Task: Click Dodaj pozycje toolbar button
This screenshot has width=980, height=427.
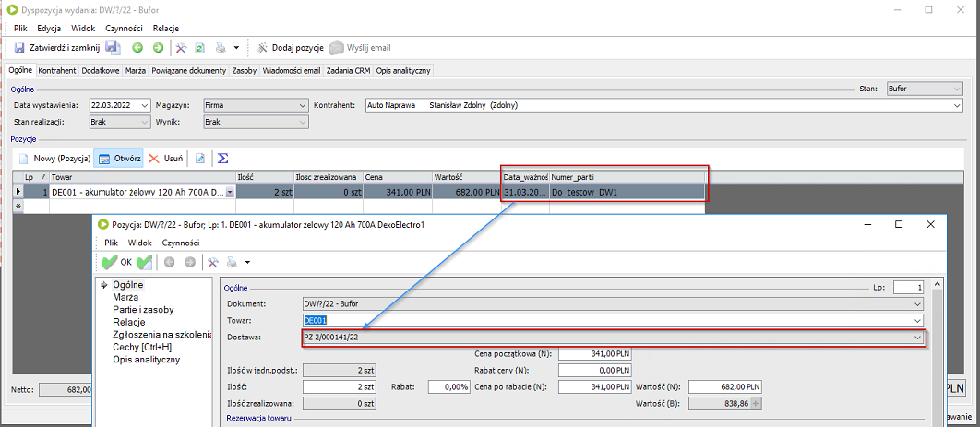Action: (x=289, y=47)
